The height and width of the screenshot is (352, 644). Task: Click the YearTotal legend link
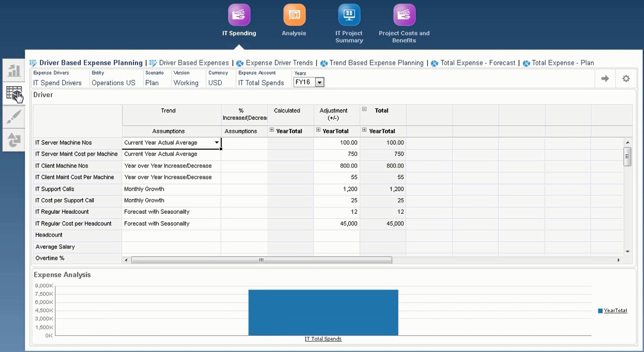[x=615, y=311]
